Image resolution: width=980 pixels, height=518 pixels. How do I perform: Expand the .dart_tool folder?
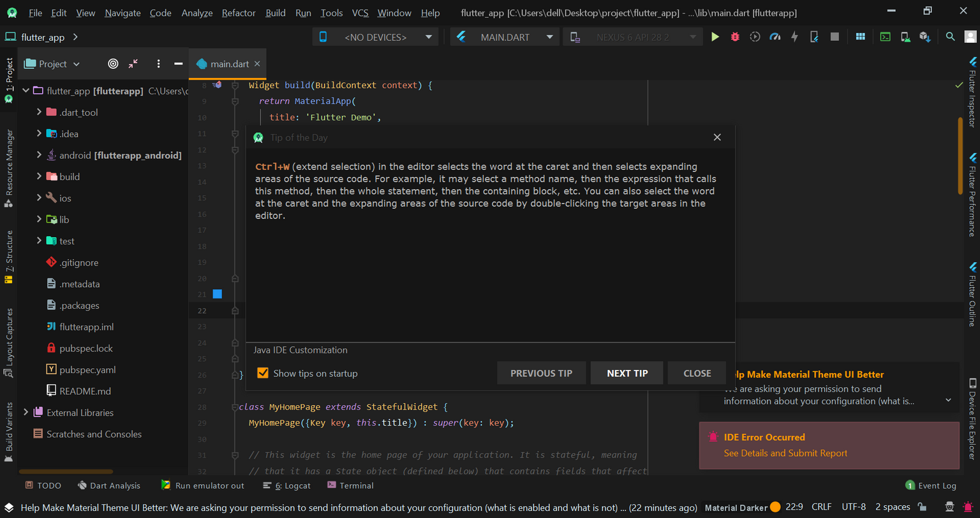(x=39, y=112)
